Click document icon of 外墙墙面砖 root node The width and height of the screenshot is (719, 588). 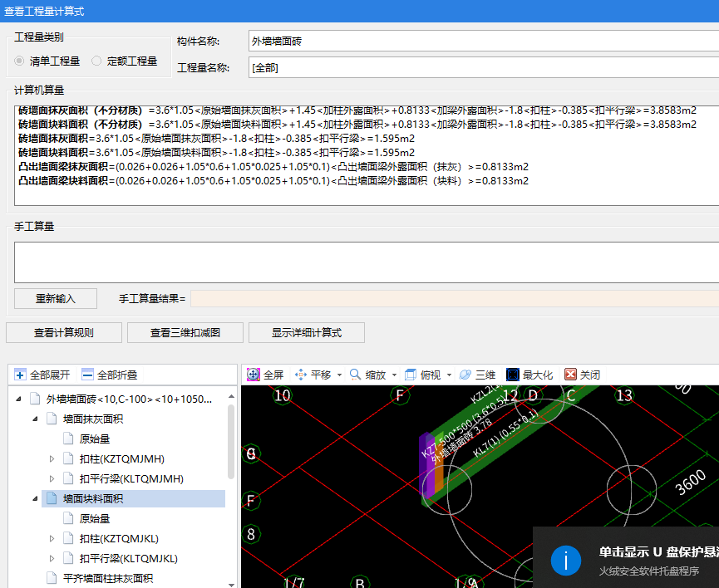pos(35,399)
